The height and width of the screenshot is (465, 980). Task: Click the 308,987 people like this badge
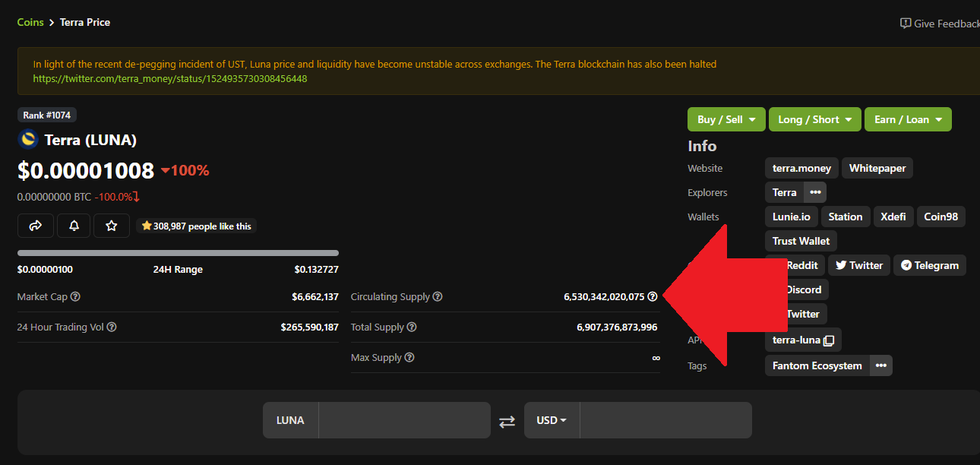coord(196,226)
